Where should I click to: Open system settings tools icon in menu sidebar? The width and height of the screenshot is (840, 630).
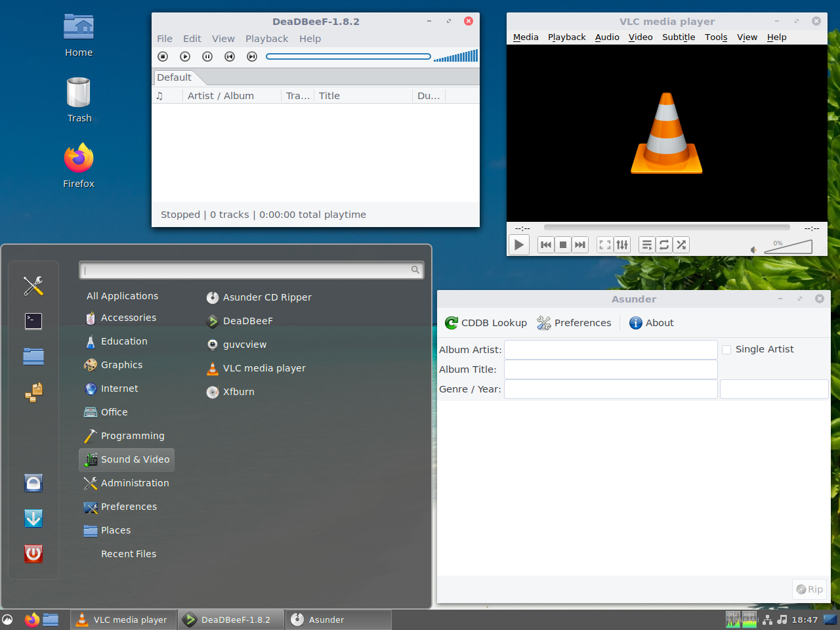33,285
